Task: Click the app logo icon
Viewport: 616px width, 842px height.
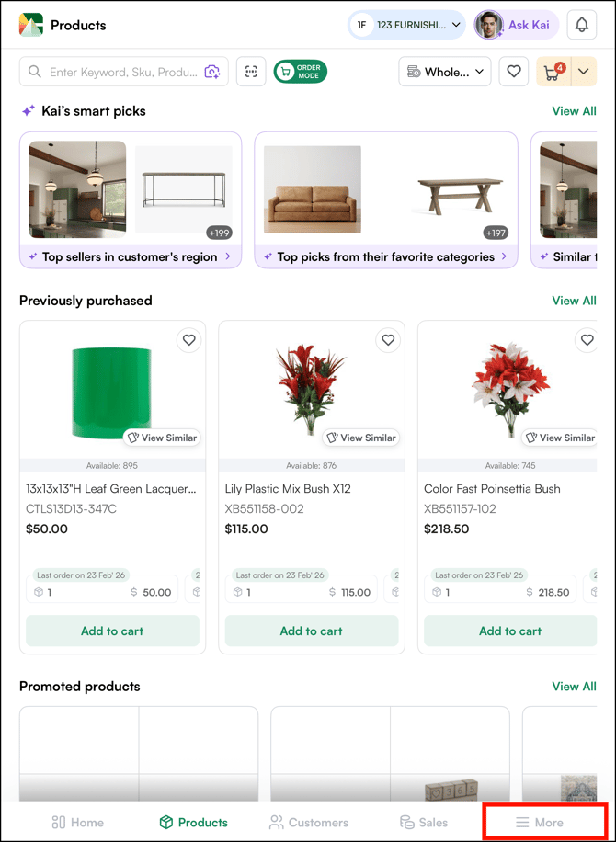Action: (x=31, y=25)
